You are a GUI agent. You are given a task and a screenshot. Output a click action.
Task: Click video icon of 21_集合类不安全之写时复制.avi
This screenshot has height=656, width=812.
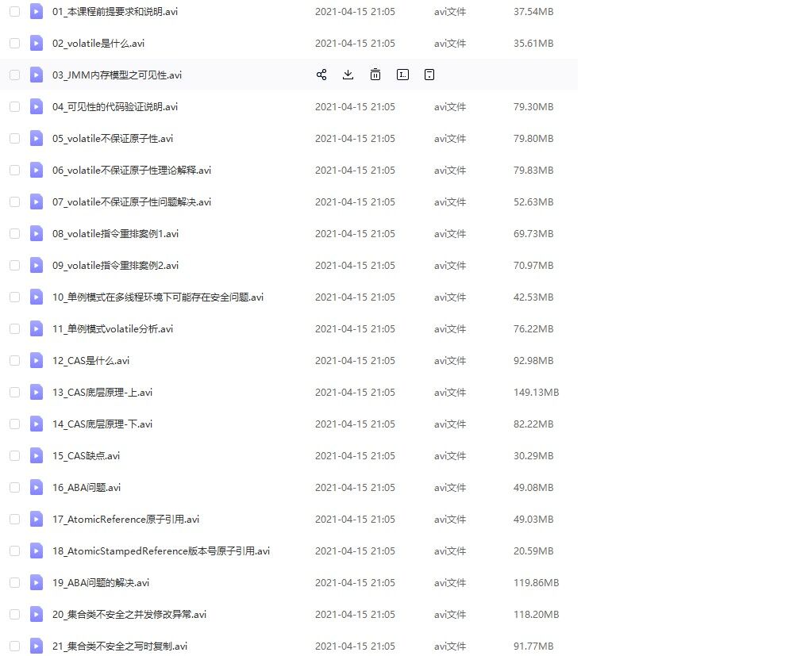(x=37, y=646)
